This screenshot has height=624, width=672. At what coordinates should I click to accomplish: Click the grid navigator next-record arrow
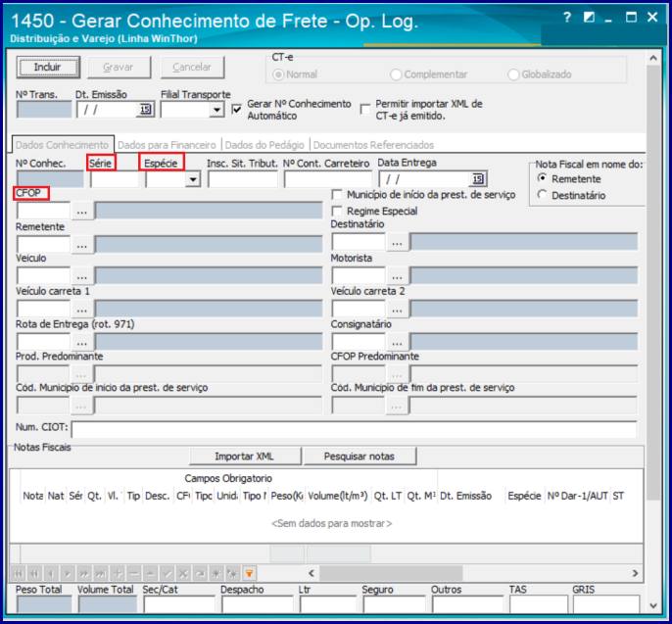point(68,573)
